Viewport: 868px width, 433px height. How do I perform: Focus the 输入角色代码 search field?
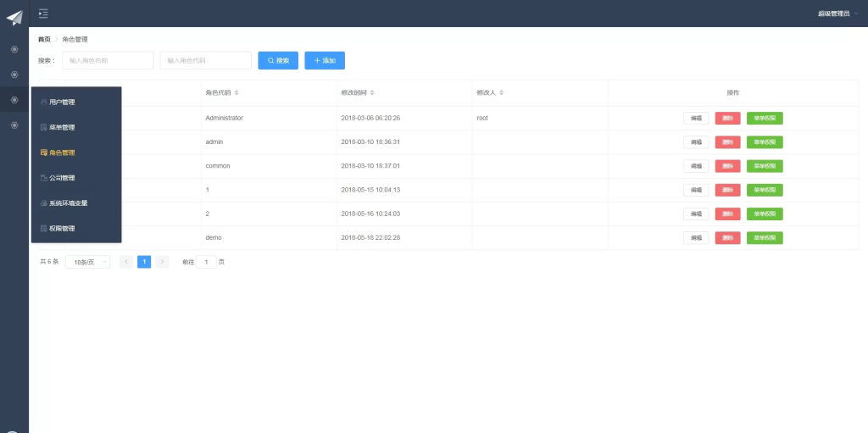point(205,60)
